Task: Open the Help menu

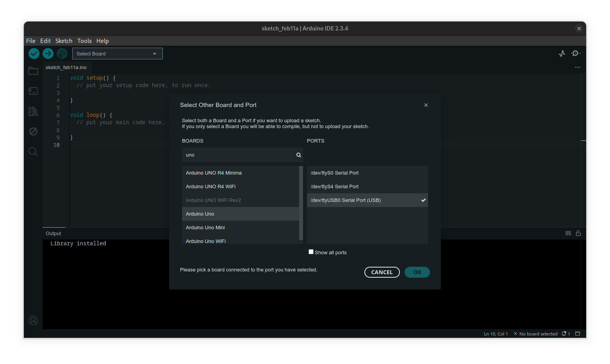Action: (x=102, y=41)
